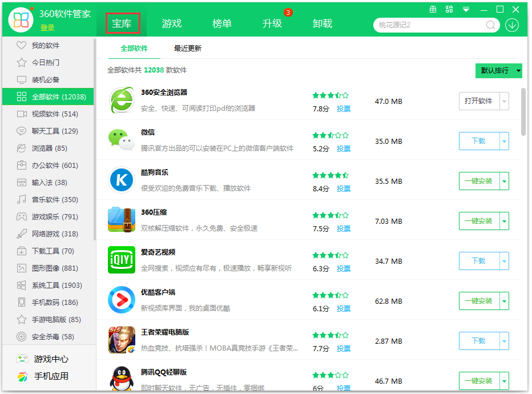The image size is (532, 394).
Task: Expand the arrow beside 微信 下载 button
Action: point(504,141)
